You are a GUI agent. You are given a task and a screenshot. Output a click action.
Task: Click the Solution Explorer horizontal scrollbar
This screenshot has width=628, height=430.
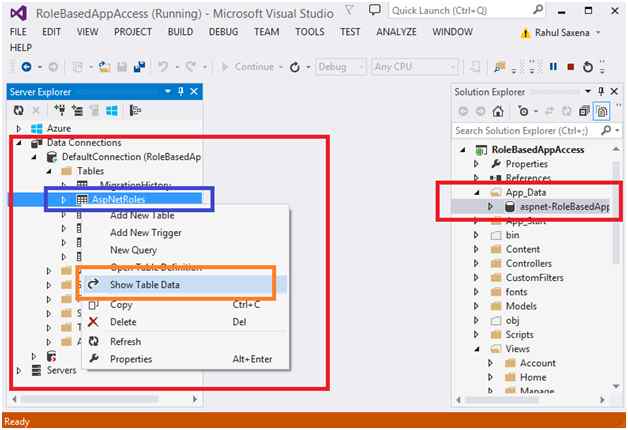pyautogui.click(x=531, y=400)
